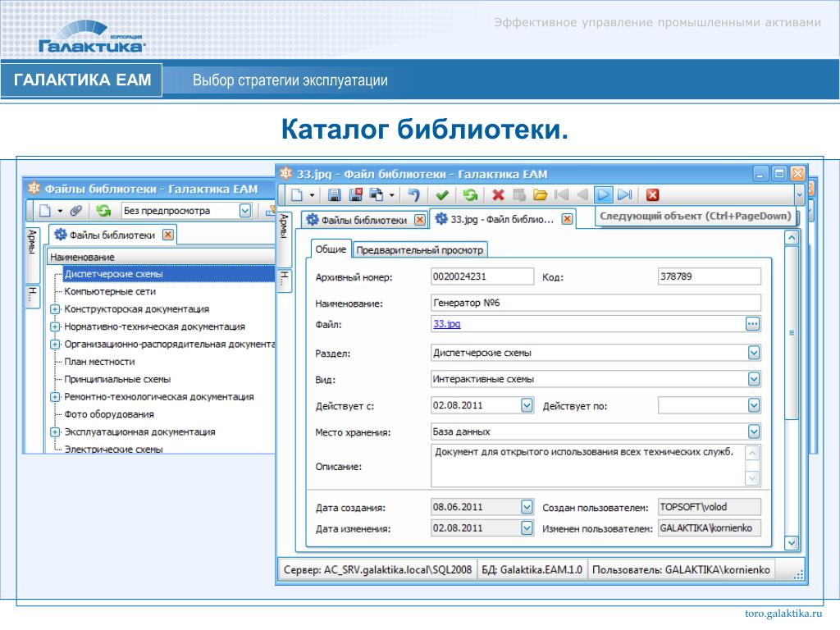Select the 33.jpg - Файл библио… tab
The width and height of the screenshot is (840, 630).
[x=501, y=219]
